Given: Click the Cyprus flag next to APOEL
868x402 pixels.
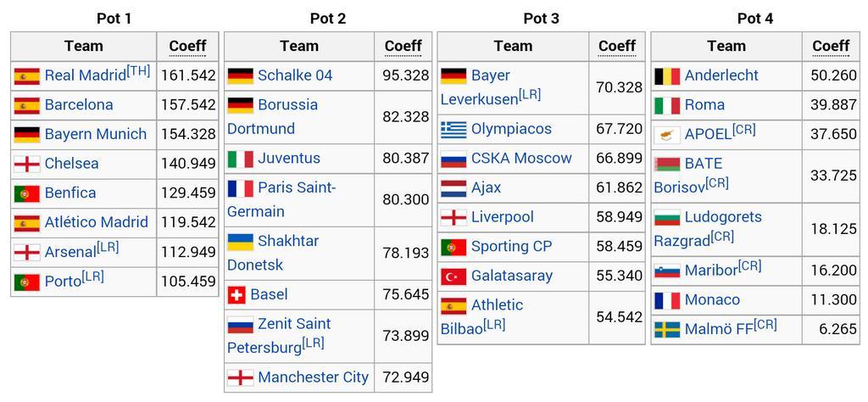Looking at the screenshot, I should tap(667, 135).
